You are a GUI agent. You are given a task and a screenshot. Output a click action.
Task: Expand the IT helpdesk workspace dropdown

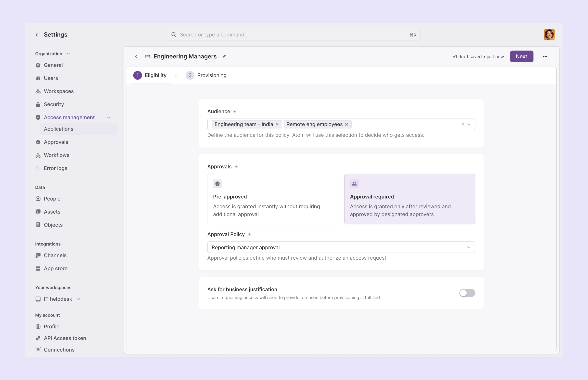78,299
